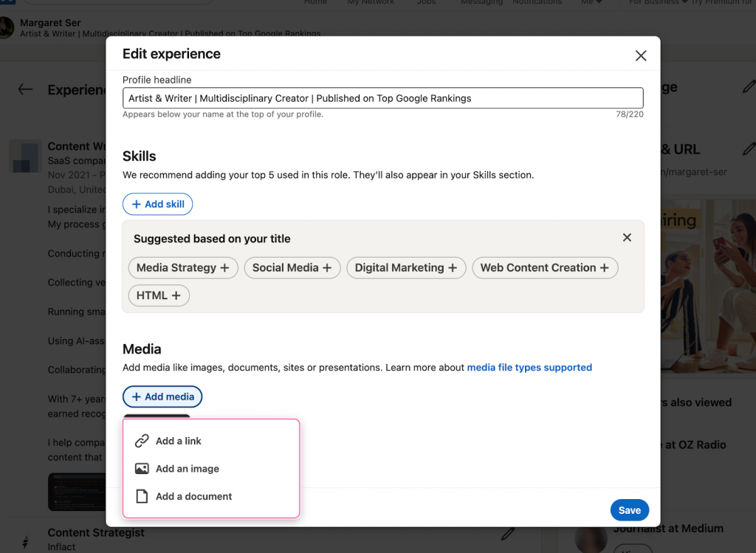Select Add an image menu option

tap(188, 469)
